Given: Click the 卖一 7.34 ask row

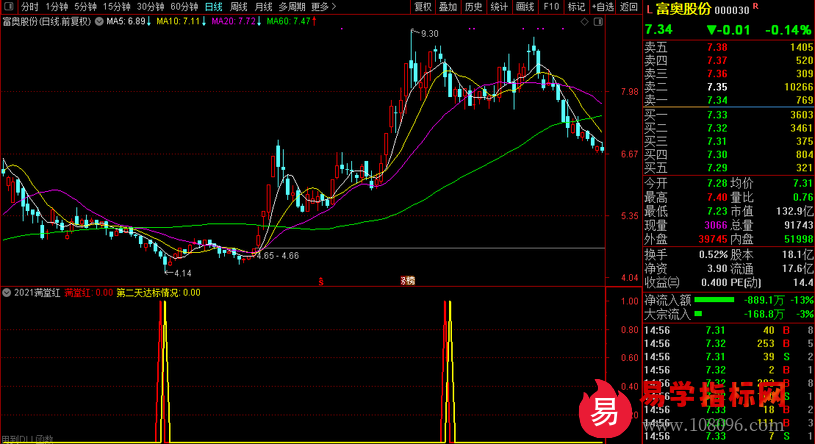Looking at the screenshot, I should (x=729, y=100).
